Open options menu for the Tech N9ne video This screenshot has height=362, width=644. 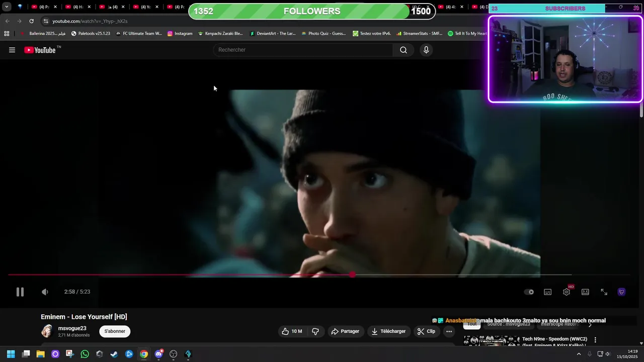[595, 340]
